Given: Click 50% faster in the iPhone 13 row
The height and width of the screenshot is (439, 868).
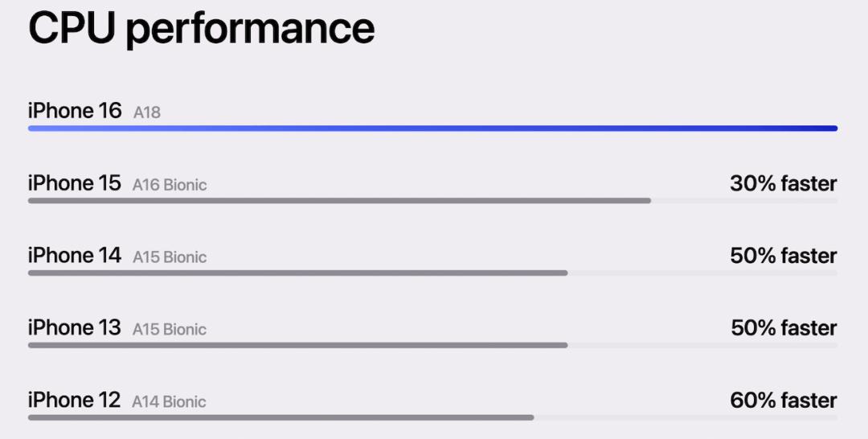Looking at the screenshot, I should (x=784, y=328).
